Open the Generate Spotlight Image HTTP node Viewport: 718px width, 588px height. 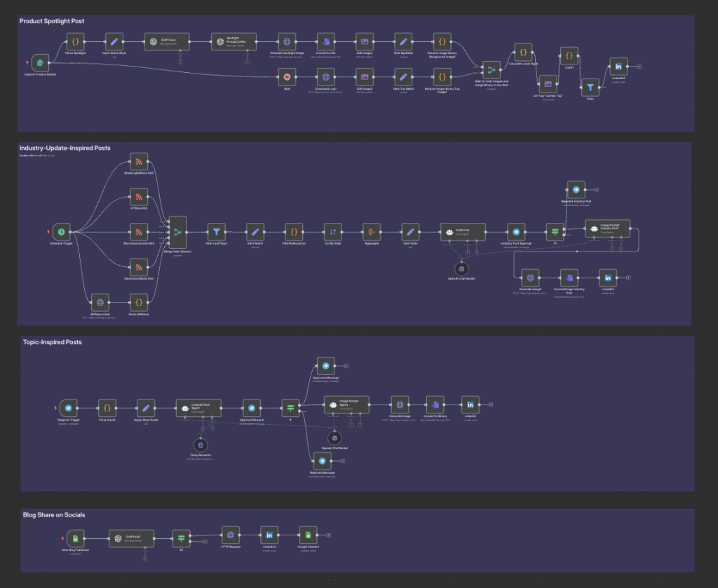pyautogui.click(x=287, y=41)
